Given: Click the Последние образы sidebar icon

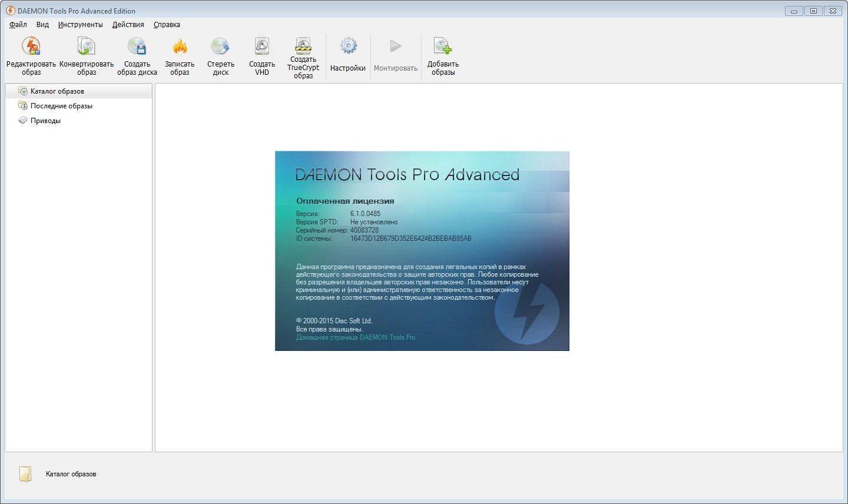Looking at the screenshot, I should (23, 106).
